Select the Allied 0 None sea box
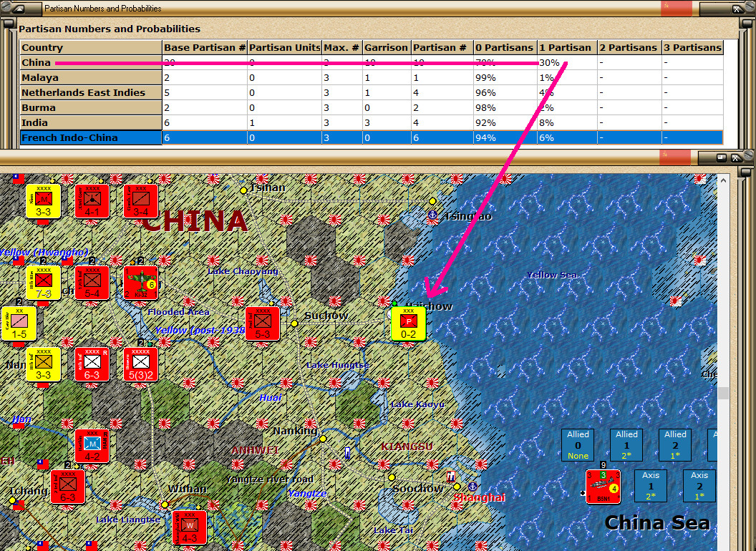 pyautogui.click(x=578, y=445)
